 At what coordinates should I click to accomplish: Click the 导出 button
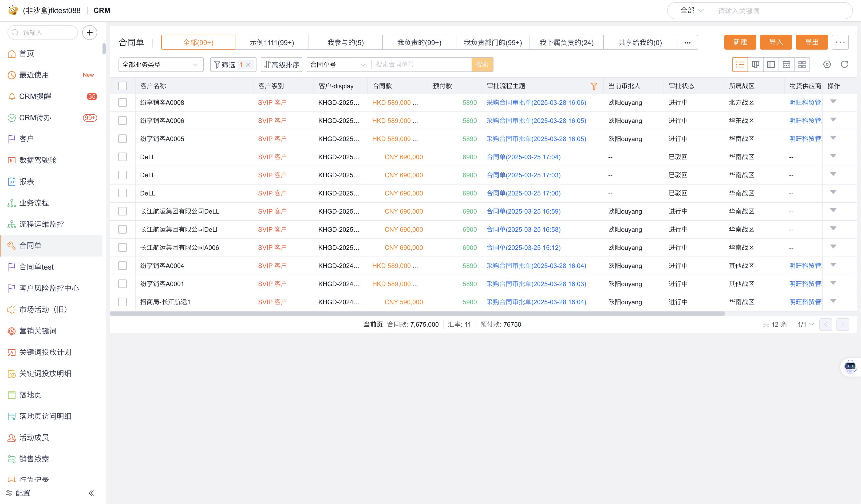tap(812, 42)
